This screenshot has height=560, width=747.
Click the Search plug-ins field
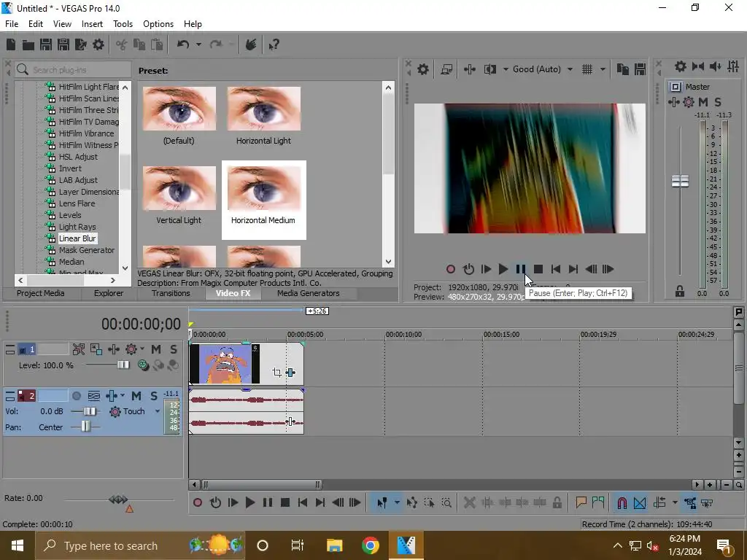pos(72,70)
